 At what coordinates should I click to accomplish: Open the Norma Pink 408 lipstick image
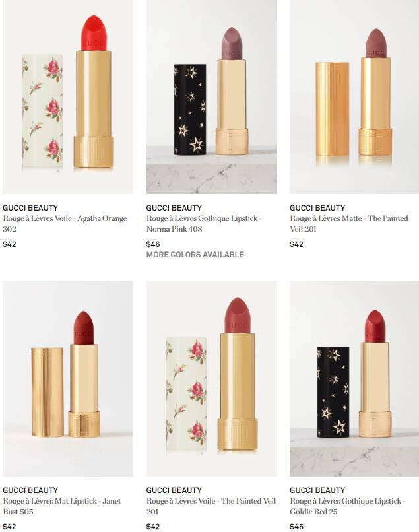pos(212,96)
